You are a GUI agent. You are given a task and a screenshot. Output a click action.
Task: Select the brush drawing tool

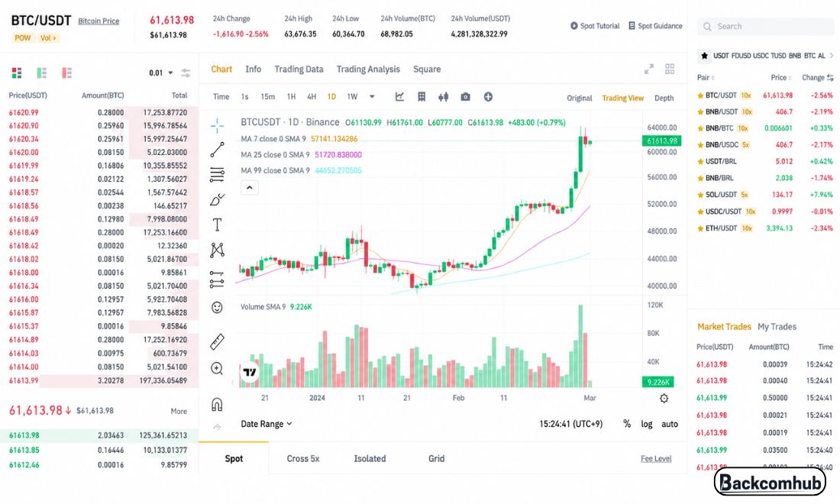[x=217, y=200]
